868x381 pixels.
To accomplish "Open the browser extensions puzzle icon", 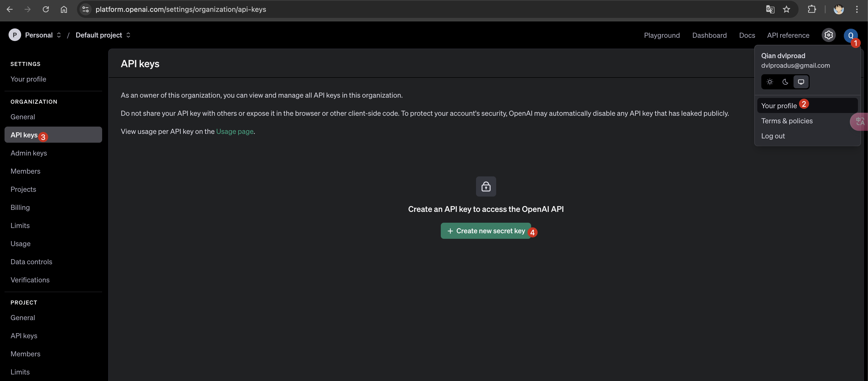I will pyautogui.click(x=812, y=9).
